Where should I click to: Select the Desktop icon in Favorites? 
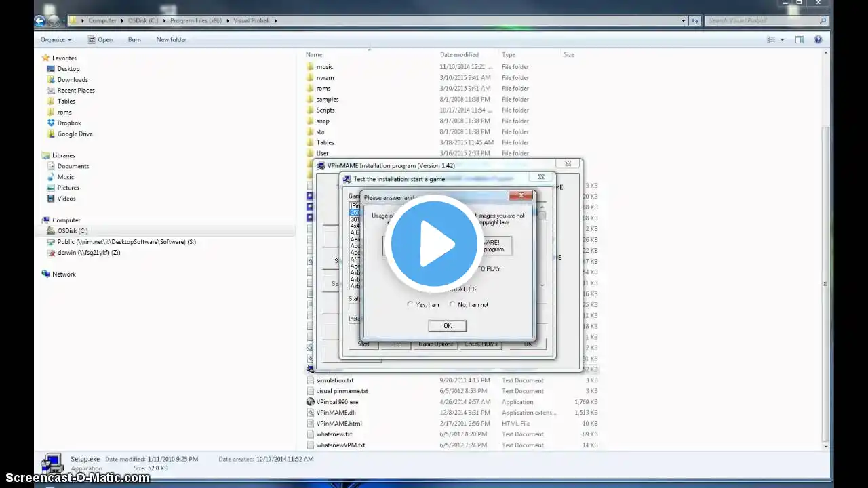51,69
